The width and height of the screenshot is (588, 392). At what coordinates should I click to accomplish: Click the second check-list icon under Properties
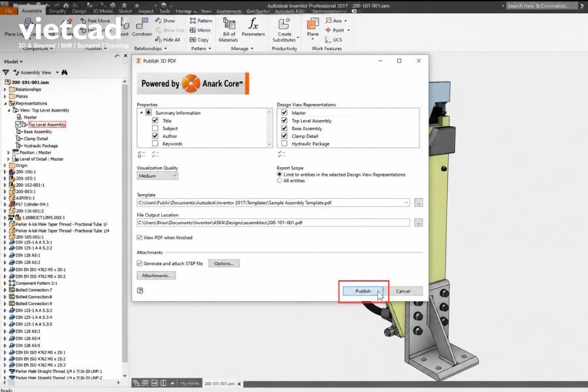click(x=155, y=154)
